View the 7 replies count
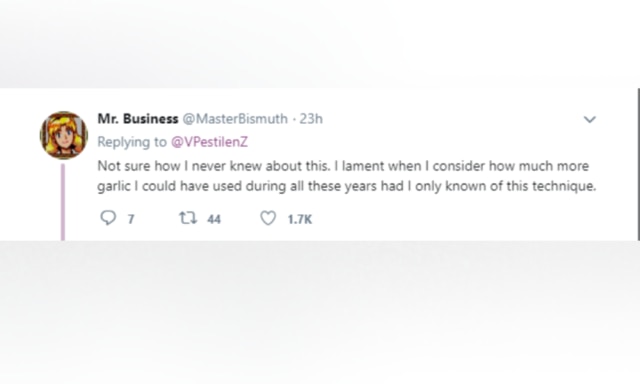 tap(131, 220)
